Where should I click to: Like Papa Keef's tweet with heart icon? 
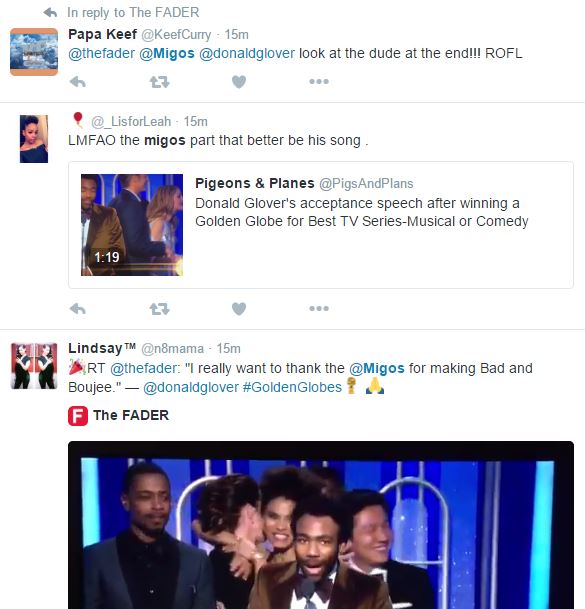coord(239,82)
